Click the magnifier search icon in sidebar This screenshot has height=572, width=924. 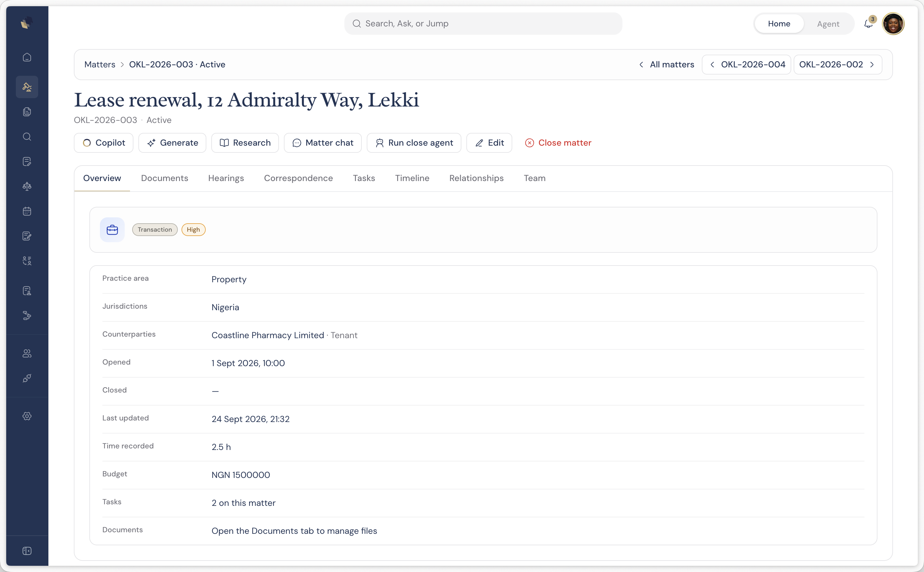click(27, 137)
